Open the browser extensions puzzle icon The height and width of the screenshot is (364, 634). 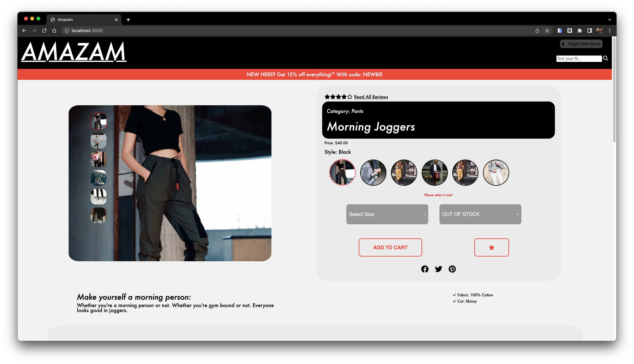580,31
